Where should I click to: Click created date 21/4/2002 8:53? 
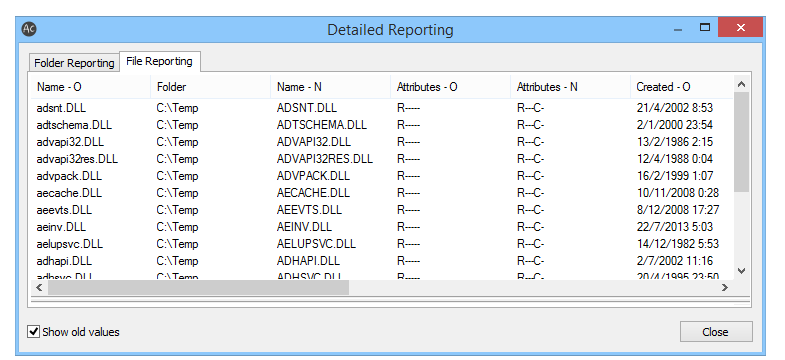coord(674,108)
